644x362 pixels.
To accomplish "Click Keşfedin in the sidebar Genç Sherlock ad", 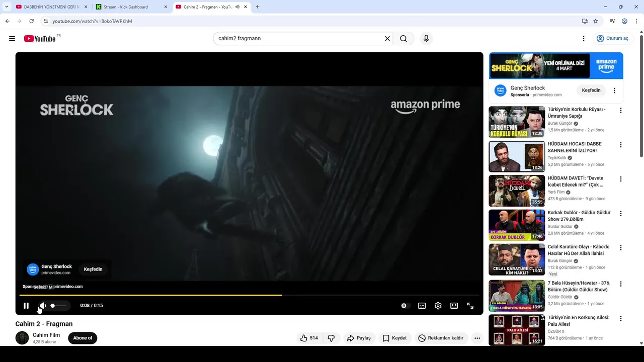I will coord(591,90).
